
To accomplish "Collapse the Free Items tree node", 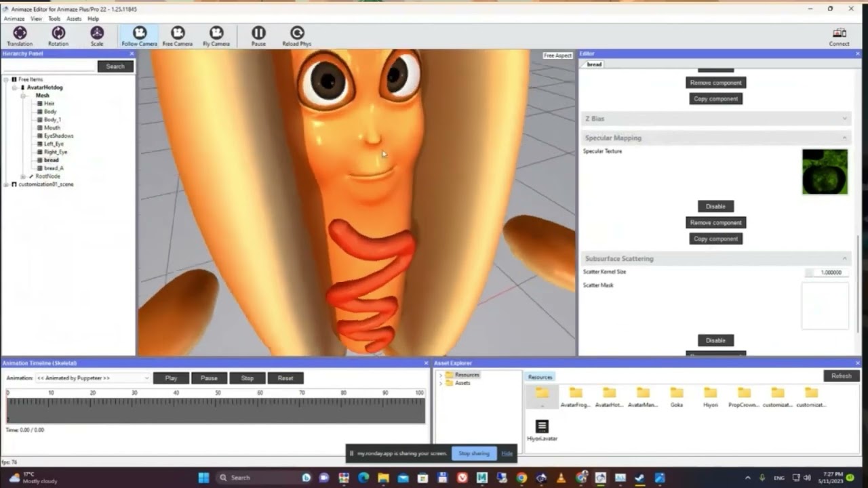I will click(x=6, y=79).
